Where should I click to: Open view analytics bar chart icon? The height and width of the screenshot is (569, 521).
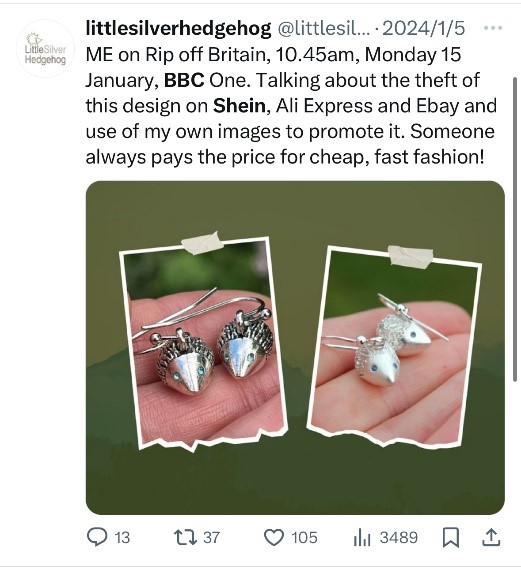(x=362, y=537)
